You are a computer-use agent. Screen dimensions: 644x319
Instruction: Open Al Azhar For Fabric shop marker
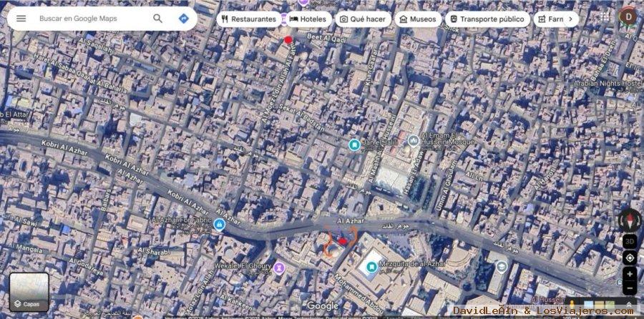point(220,224)
